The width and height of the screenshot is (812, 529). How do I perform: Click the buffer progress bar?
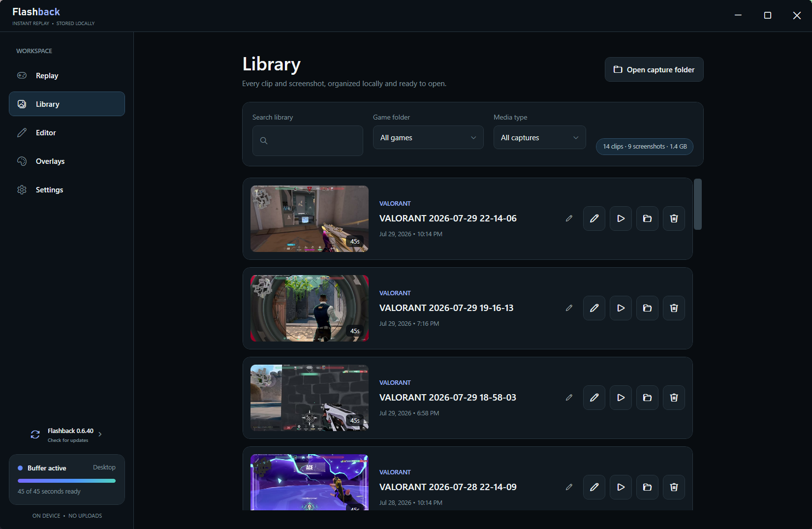(66, 481)
